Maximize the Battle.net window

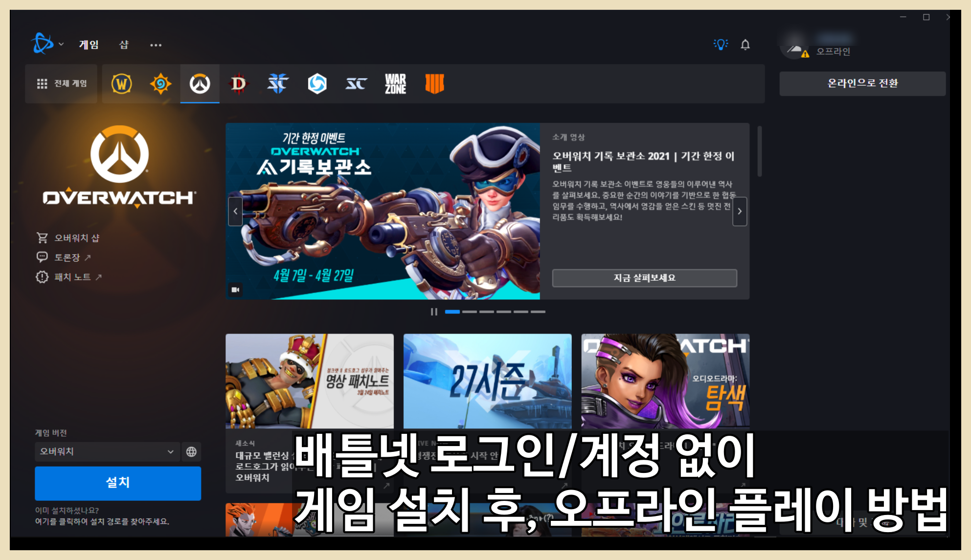(926, 17)
